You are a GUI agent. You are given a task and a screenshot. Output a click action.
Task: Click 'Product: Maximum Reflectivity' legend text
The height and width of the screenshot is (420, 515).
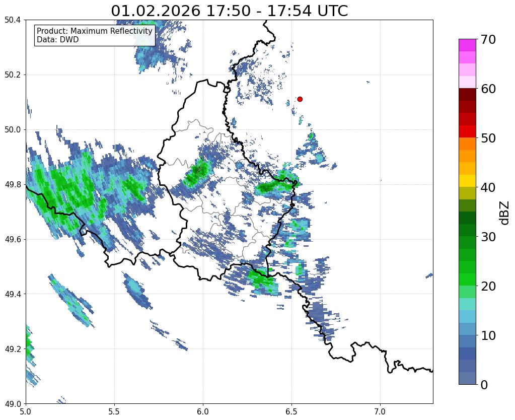(x=95, y=31)
